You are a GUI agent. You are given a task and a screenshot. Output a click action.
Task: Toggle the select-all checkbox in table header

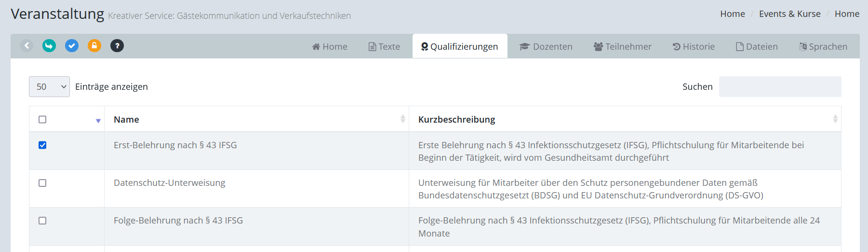coord(42,119)
